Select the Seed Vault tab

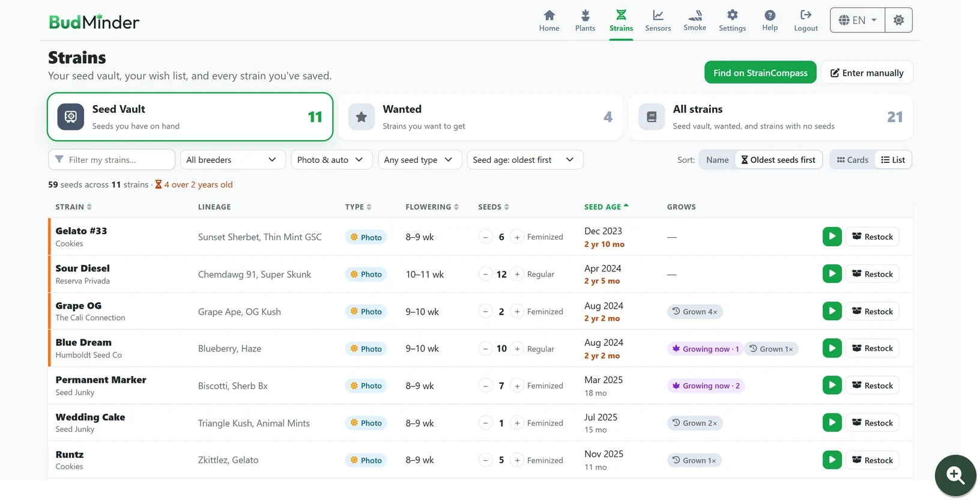(190, 117)
